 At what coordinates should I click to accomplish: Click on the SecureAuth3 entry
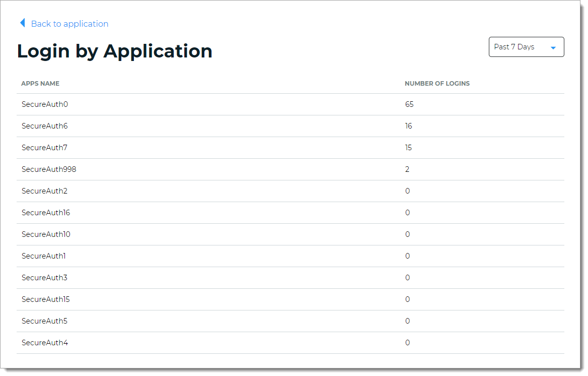(x=44, y=278)
